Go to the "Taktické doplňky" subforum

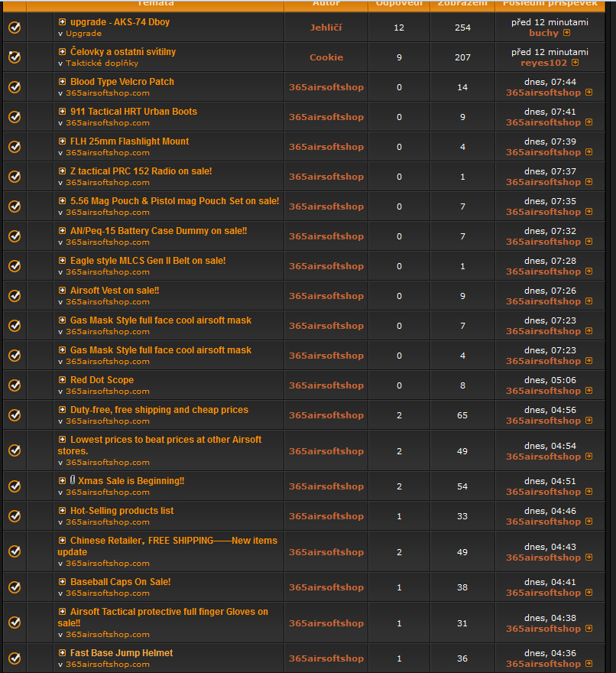[x=98, y=63]
